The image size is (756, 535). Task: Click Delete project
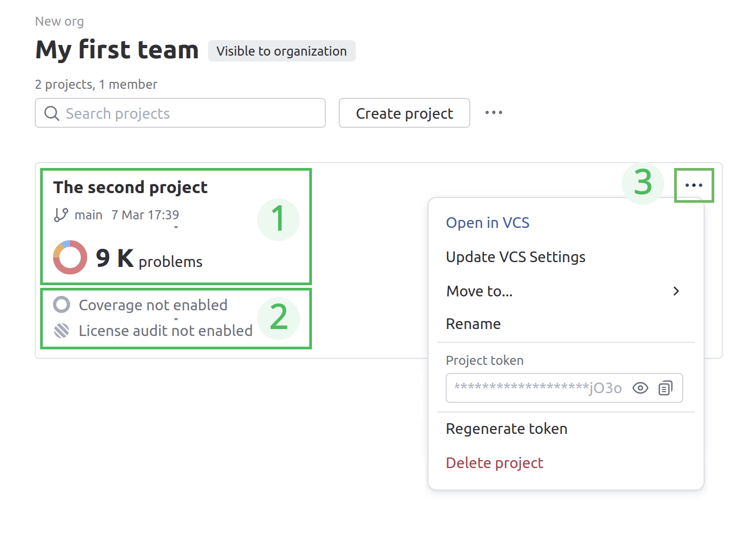pyautogui.click(x=494, y=462)
